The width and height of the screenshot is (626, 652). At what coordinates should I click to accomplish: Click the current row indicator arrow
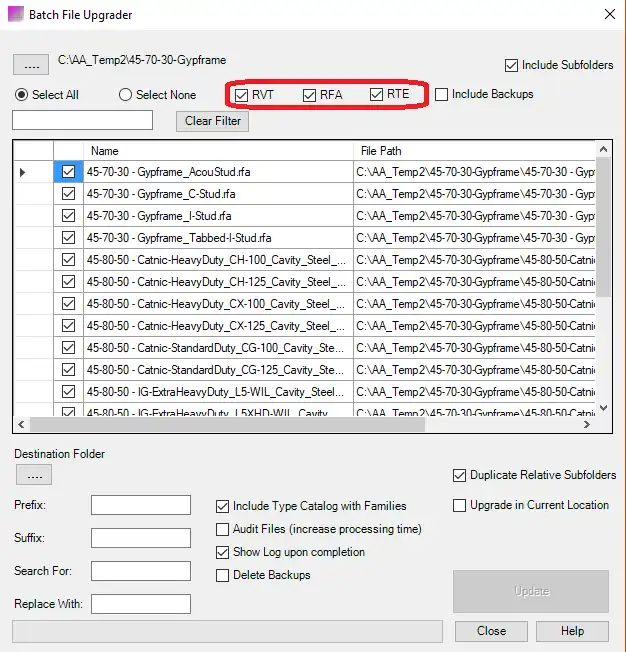coord(24,172)
